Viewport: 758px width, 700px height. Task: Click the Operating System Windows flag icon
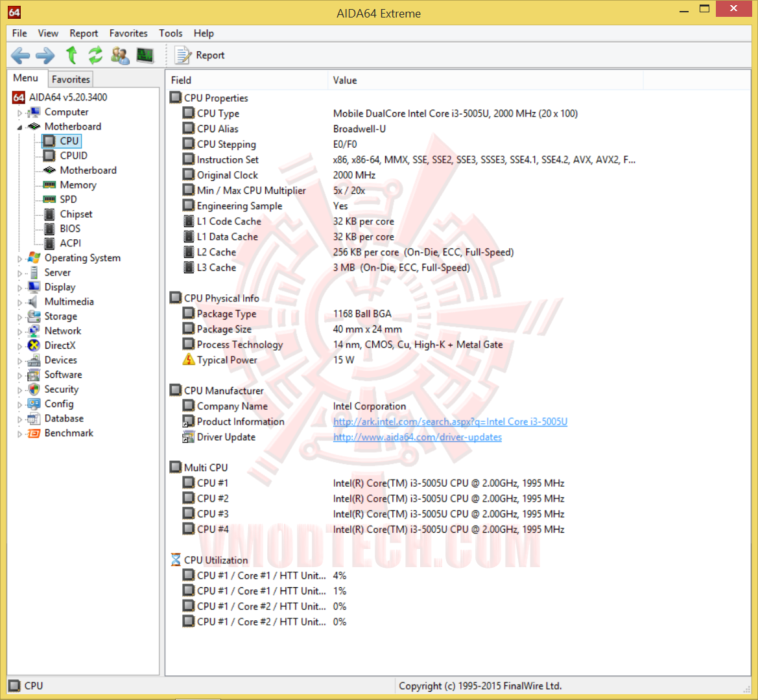(34, 258)
